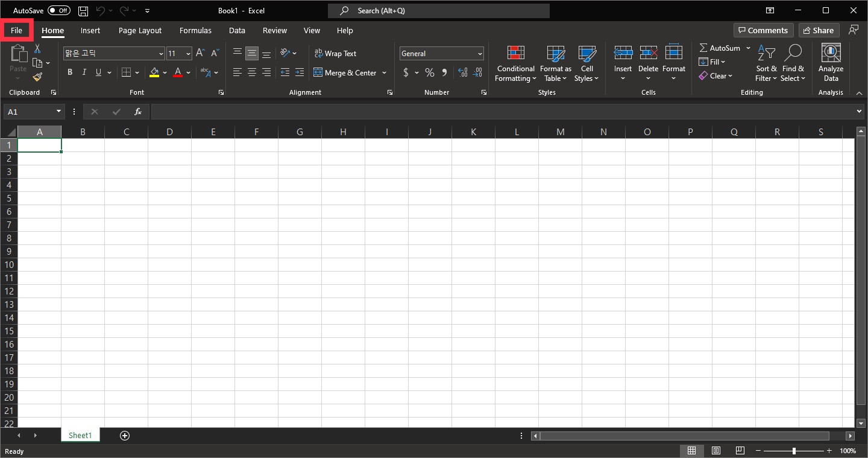Click the Undo arrow icon
The width and height of the screenshot is (868, 458).
(101, 11)
